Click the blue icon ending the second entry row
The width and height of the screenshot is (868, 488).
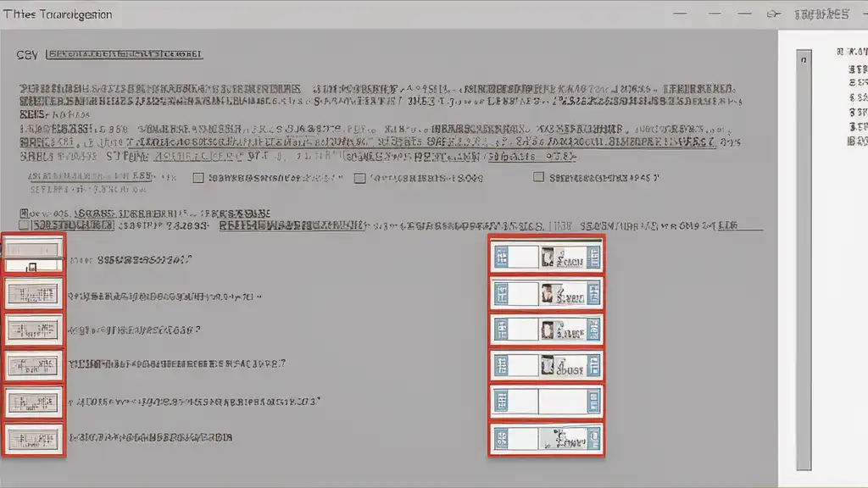coord(593,294)
